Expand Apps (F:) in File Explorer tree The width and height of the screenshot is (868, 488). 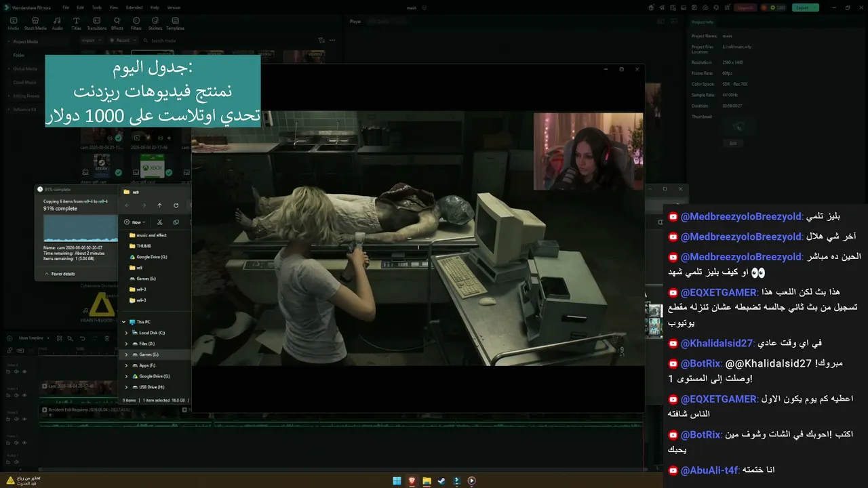[x=126, y=365]
